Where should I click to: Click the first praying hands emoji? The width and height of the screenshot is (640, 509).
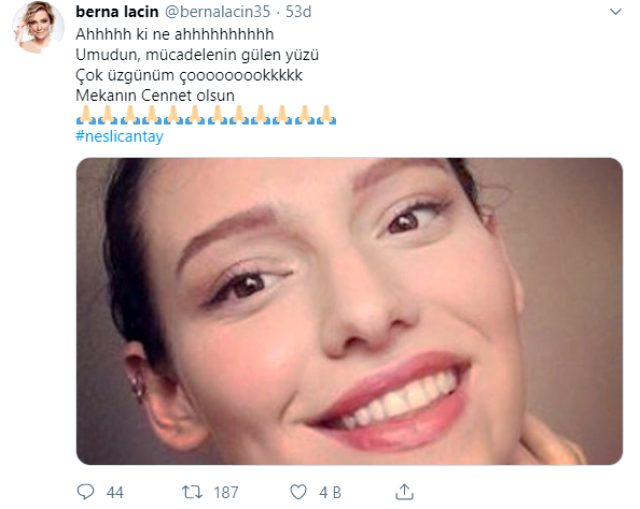tap(85, 117)
